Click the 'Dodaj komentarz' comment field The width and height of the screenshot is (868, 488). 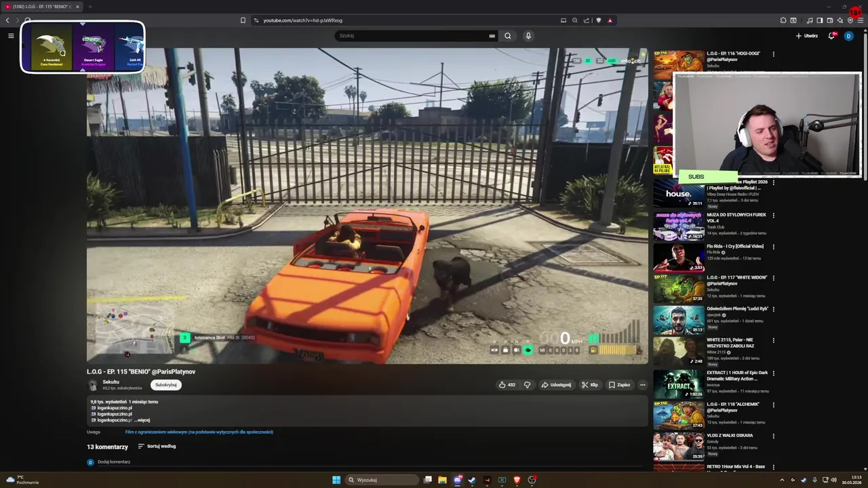pyautogui.click(x=370, y=462)
